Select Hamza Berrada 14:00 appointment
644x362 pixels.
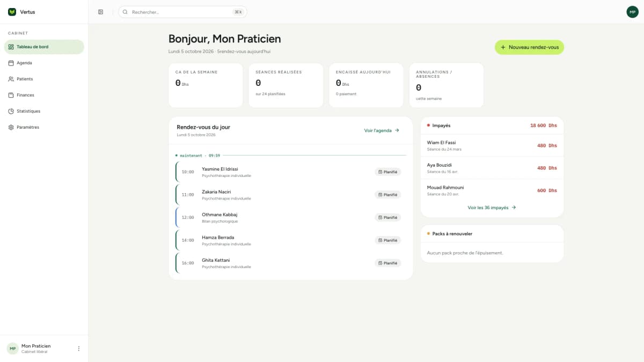[x=290, y=240]
